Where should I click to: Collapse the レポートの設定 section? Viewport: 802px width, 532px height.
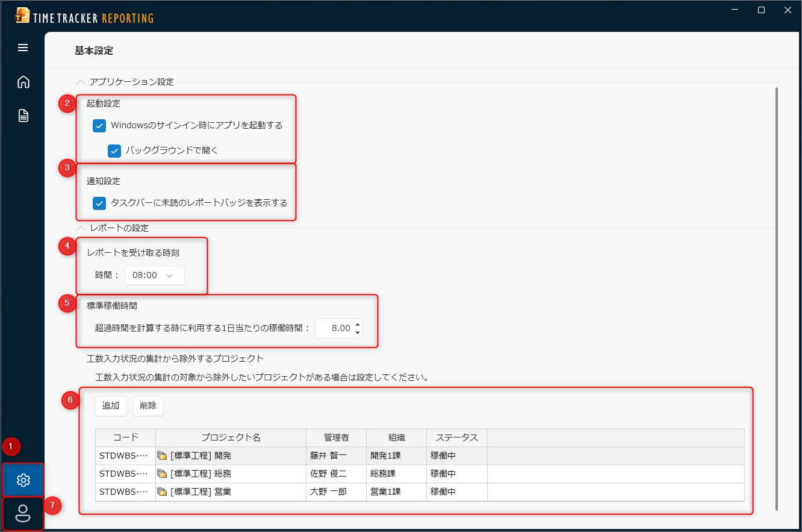click(x=80, y=228)
